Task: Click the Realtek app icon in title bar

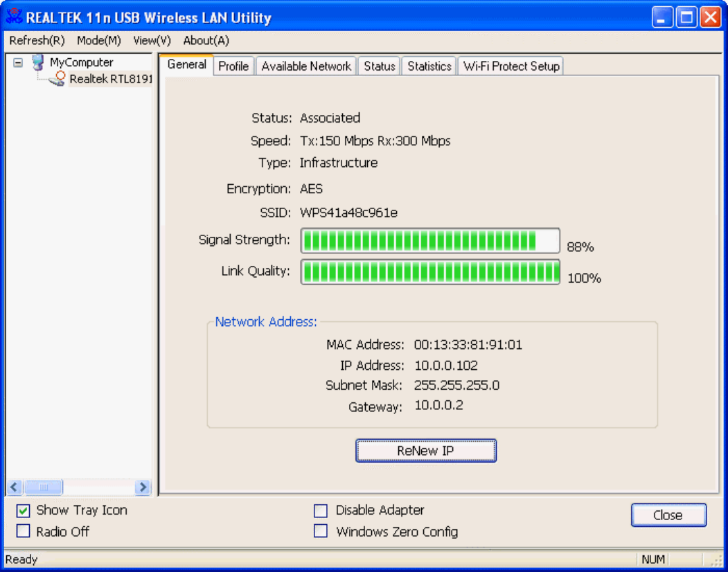Action: click(14, 17)
